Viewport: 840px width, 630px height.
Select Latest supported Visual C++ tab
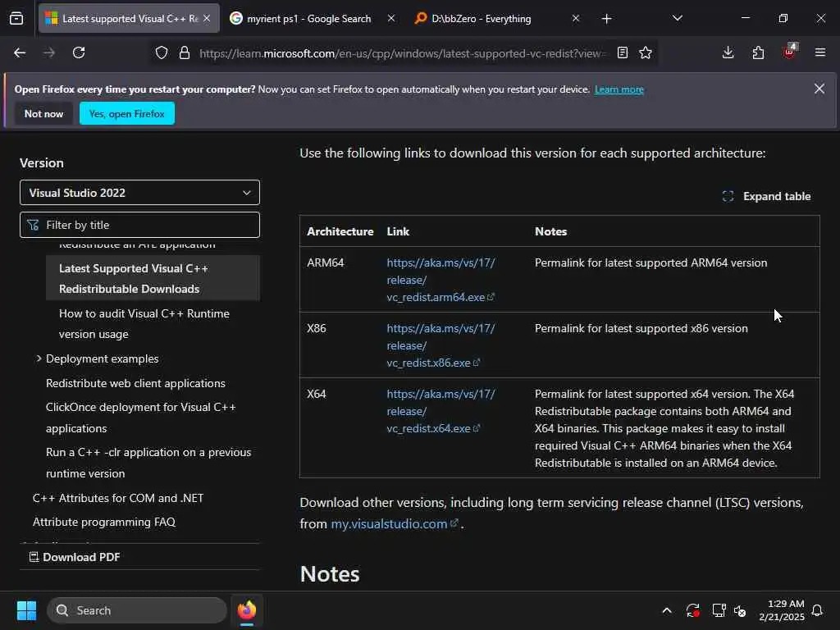(129, 18)
